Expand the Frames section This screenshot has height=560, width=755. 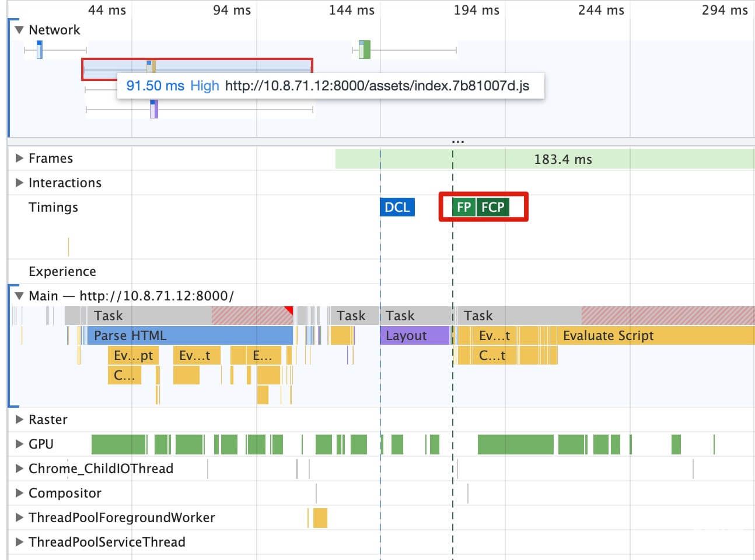pos(18,157)
